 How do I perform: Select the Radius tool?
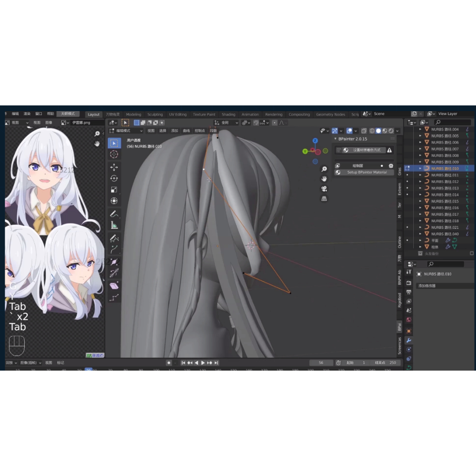point(114,262)
